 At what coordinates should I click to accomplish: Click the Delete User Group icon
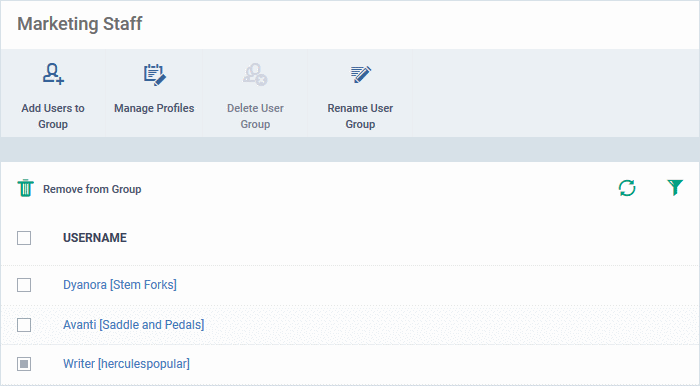click(x=255, y=75)
